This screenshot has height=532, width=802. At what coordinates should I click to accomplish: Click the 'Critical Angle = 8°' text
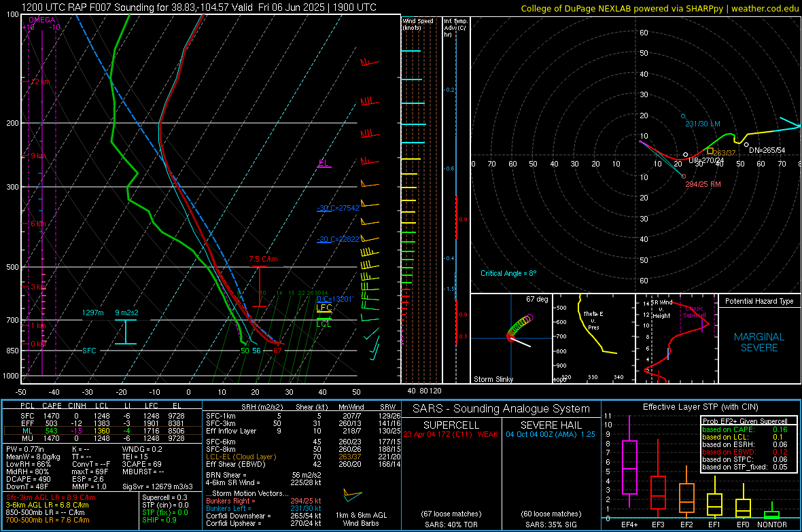pos(508,273)
